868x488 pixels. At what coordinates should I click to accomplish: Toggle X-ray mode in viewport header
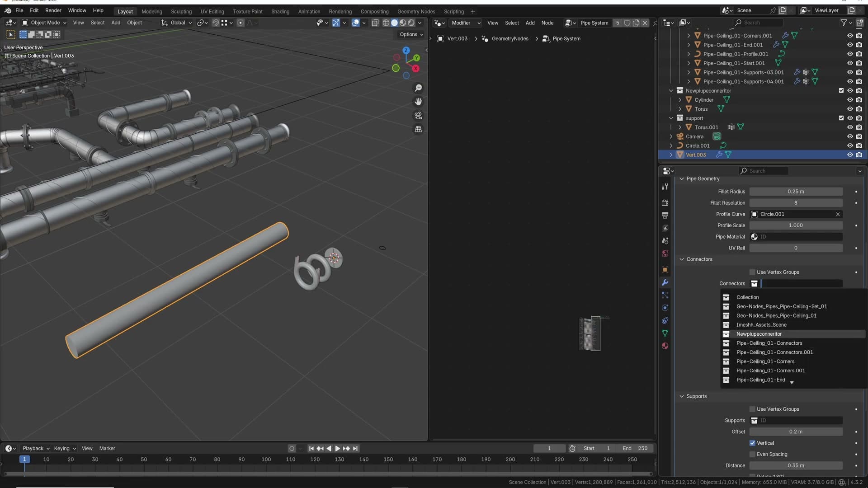coord(375,23)
